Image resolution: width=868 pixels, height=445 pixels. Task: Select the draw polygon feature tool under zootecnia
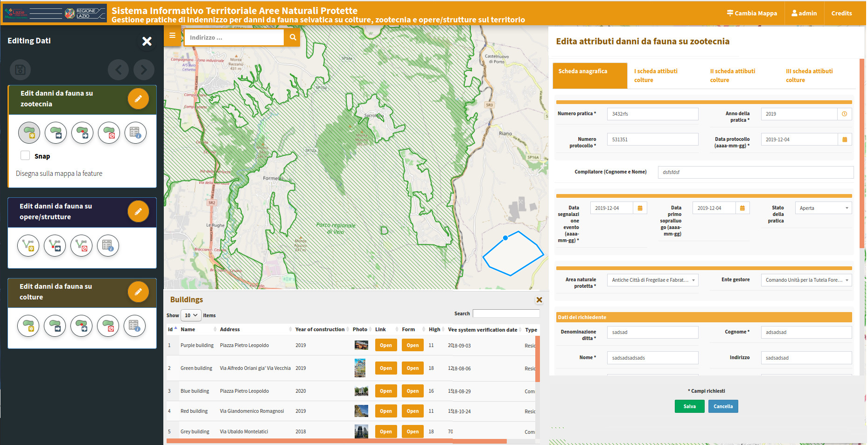click(28, 132)
